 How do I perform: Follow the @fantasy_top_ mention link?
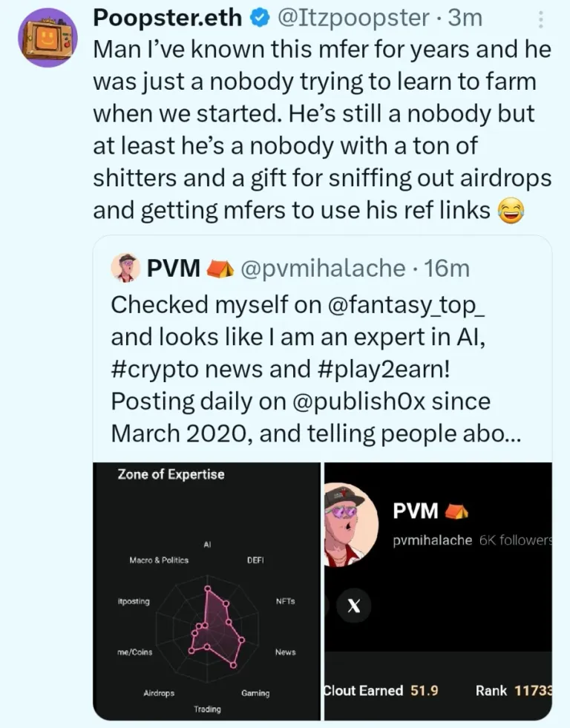[407, 305]
